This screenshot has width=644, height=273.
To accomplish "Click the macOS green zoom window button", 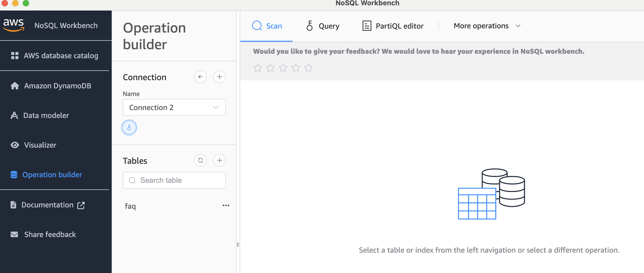I will pos(26,3).
